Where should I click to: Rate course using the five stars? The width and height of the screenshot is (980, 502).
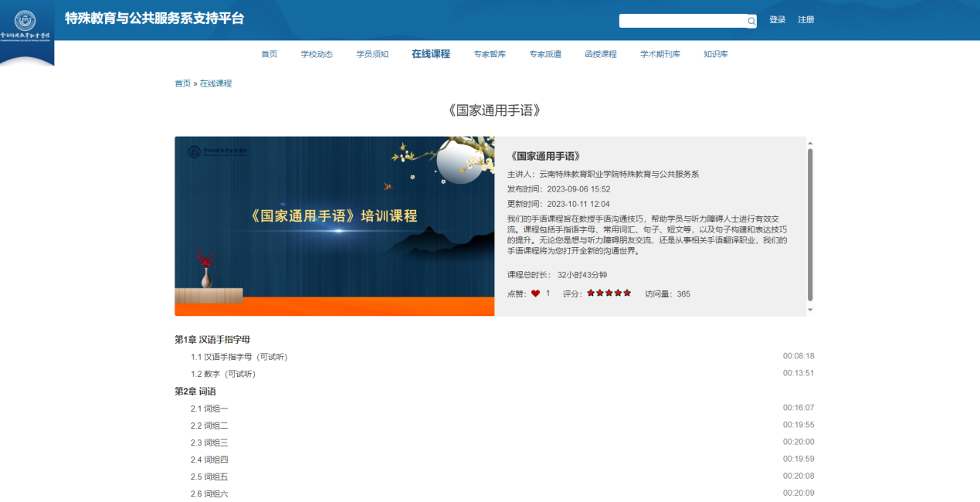pyautogui.click(x=609, y=293)
